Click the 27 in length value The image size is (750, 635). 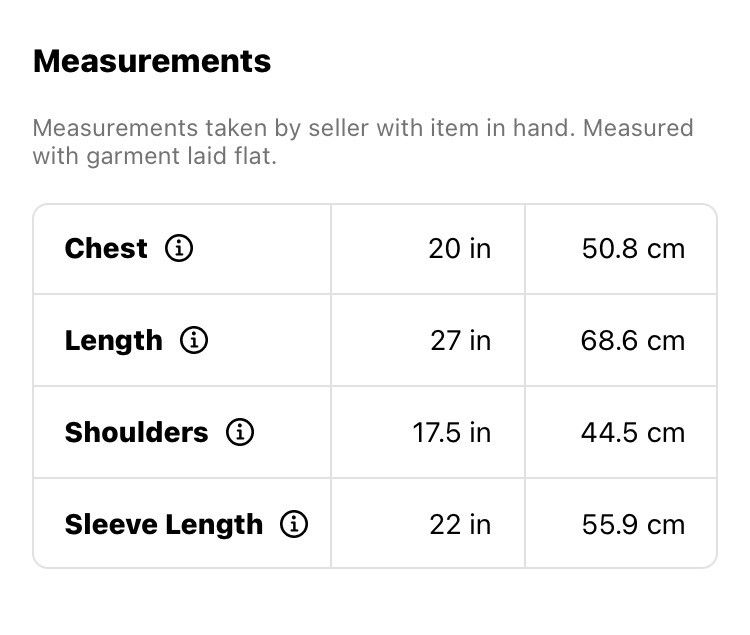pos(461,340)
